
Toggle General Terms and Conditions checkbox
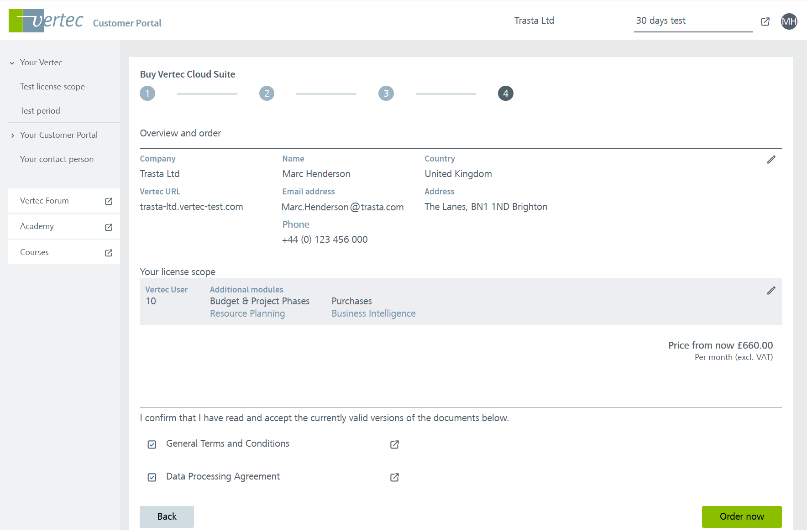[152, 444]
